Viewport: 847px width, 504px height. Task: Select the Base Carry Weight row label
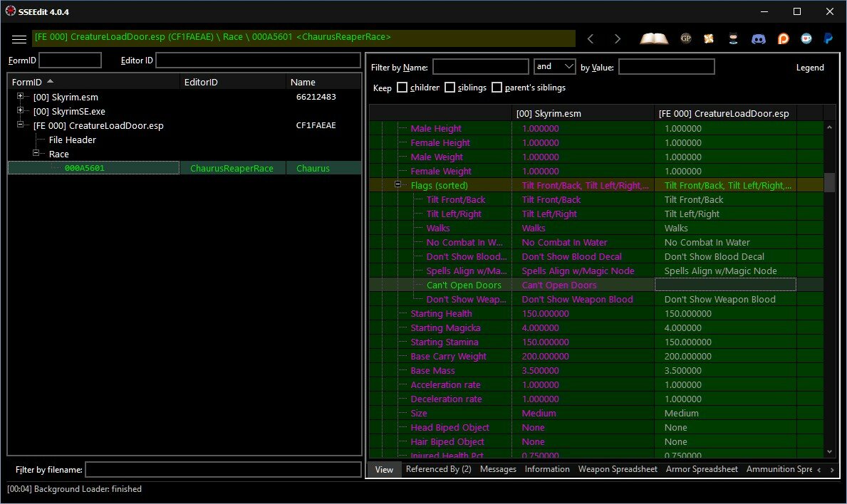pos(448,356)
